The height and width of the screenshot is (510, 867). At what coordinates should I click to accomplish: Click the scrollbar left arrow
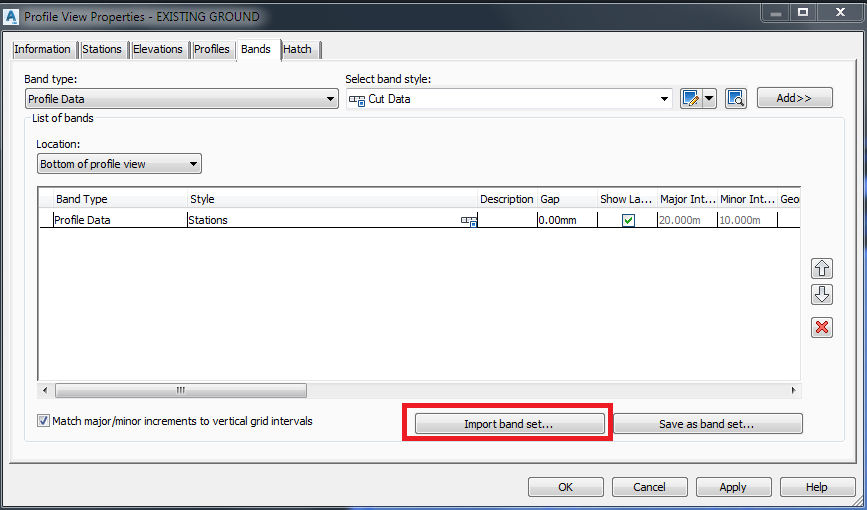point(45,391)
